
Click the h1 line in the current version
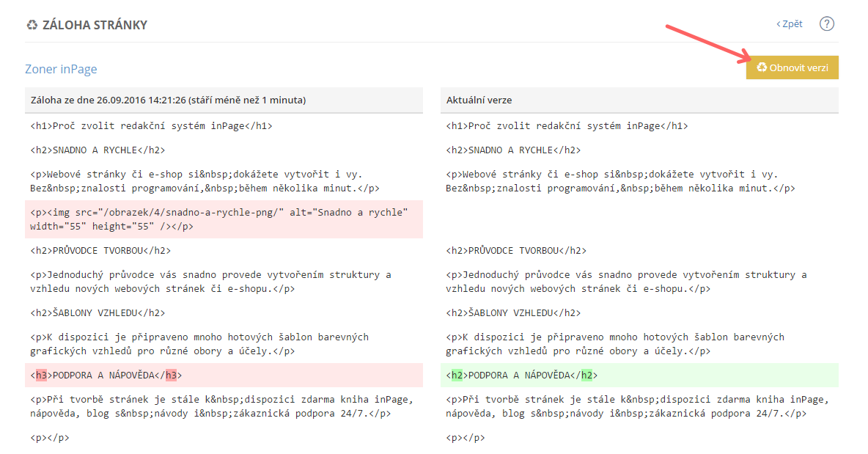567,125
